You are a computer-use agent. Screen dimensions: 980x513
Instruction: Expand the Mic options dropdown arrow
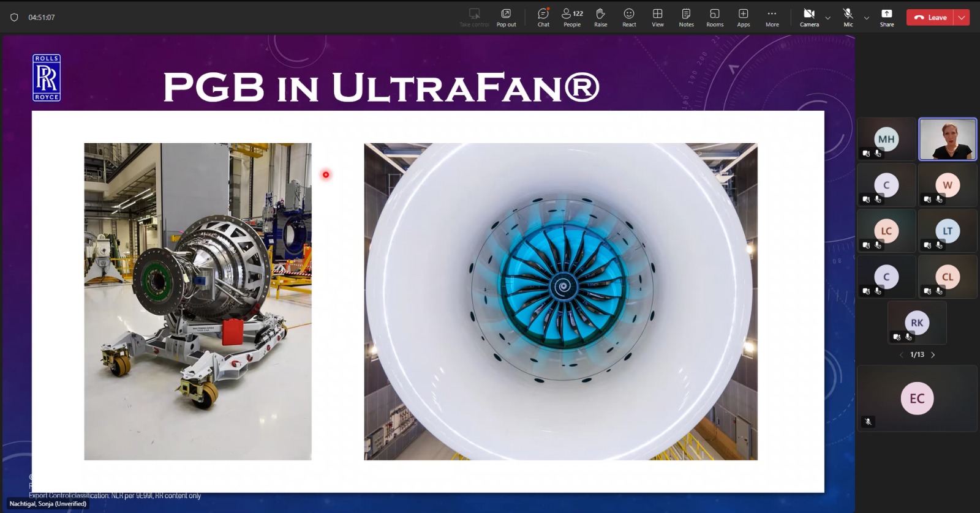tap(867, 18)
